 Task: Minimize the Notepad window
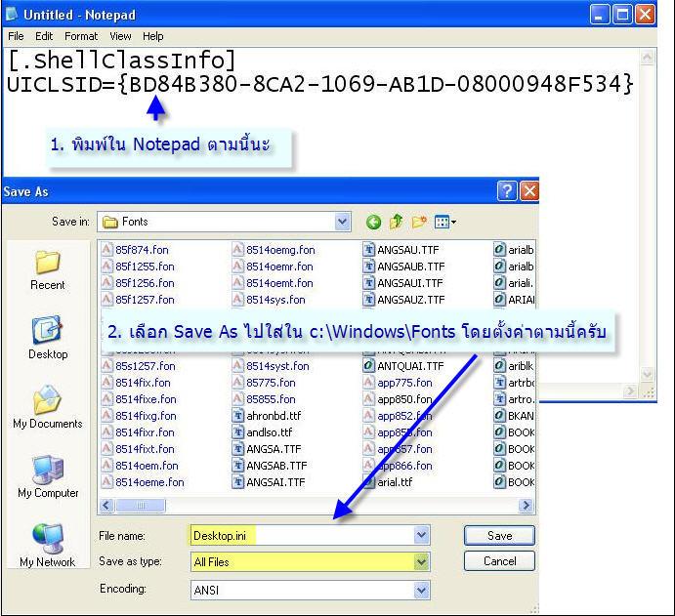tap(599, 15)
